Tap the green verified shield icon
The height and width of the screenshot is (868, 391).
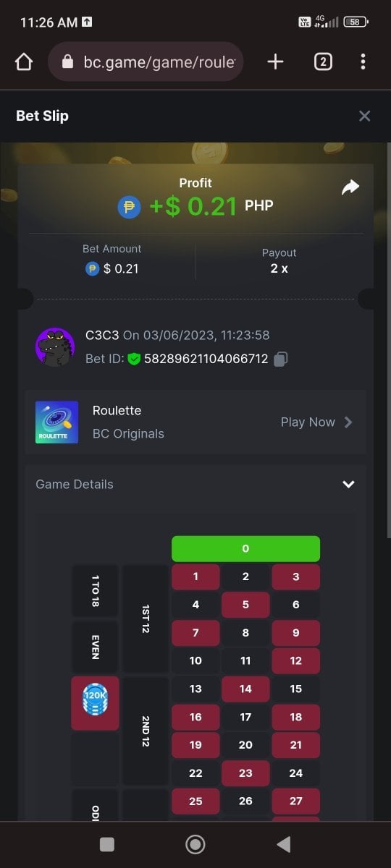click(x=134, y=359)
